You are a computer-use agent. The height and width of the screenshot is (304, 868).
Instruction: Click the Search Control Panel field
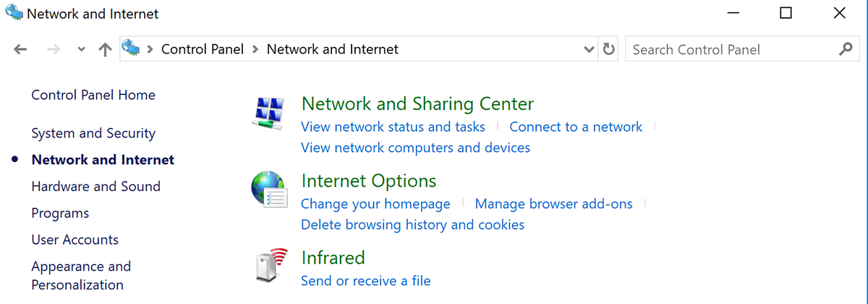pos(731,50)
